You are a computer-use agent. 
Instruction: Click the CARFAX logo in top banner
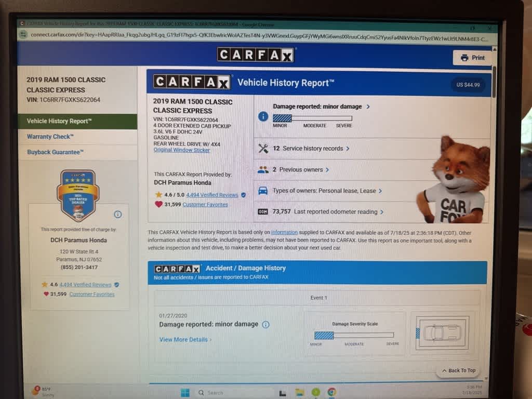click(x=256, y=55)
